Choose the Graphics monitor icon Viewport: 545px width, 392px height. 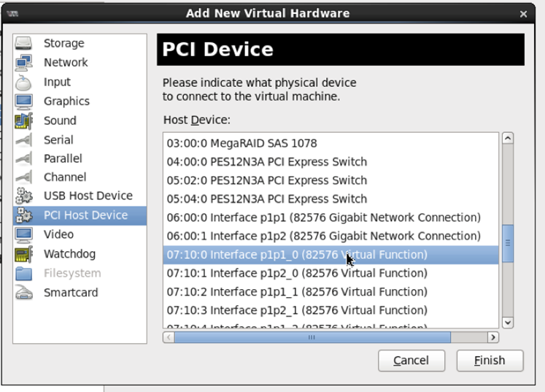(x=24, y=101)
